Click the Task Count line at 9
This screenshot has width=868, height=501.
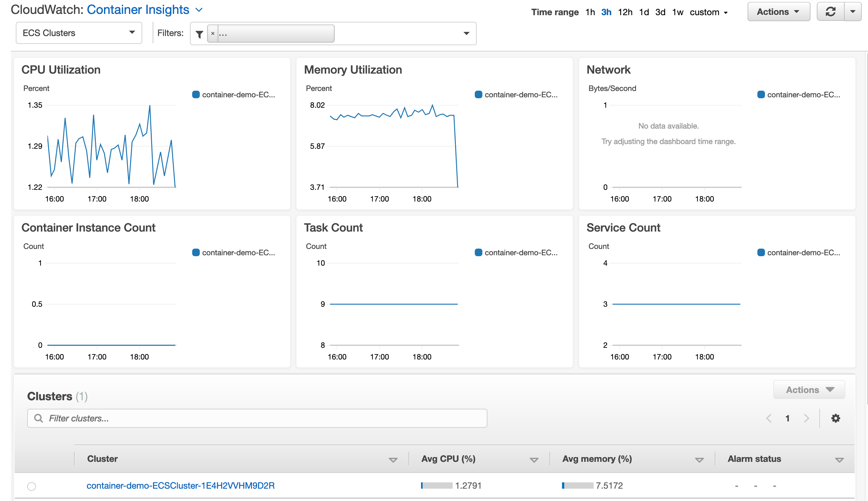pos(394,304)
